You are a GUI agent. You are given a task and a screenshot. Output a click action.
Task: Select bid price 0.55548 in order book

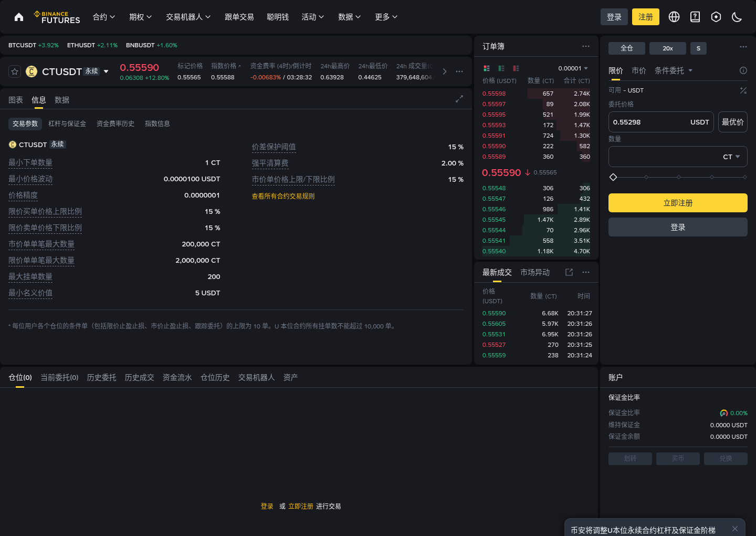pyautogui.click(x=494, y=188)
